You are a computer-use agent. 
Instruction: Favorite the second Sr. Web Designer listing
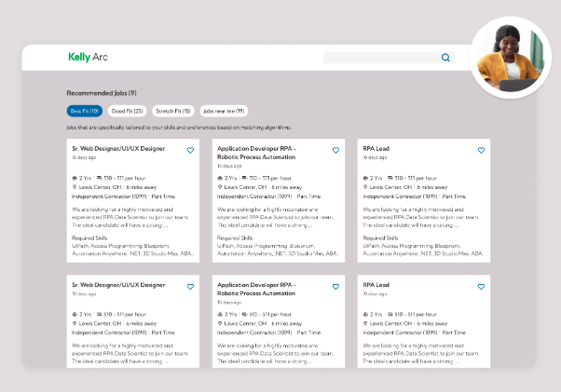point(190,287)
